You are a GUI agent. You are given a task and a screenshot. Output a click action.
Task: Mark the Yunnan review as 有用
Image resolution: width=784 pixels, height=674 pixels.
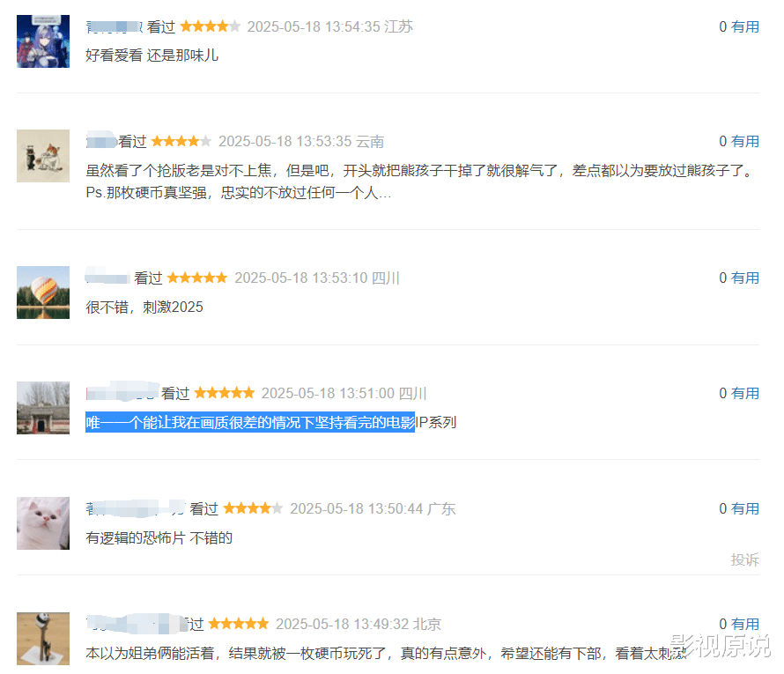pyautogui.click(x=745, y=142)
